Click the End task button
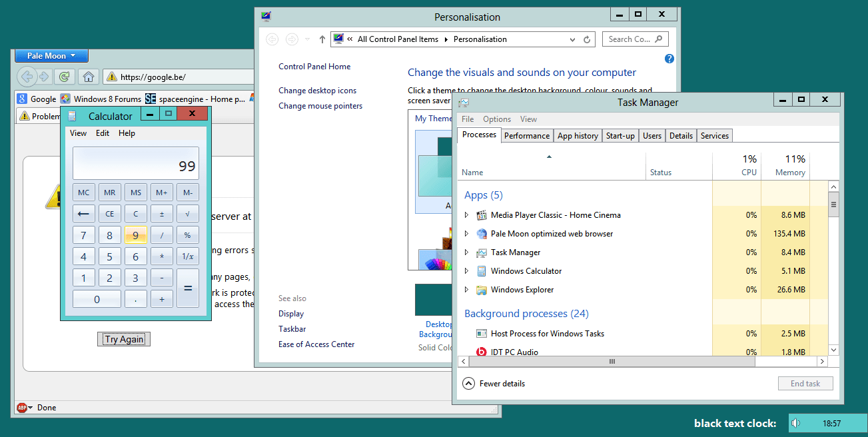This screenshot has width=868, height=437. click(805, 384)
